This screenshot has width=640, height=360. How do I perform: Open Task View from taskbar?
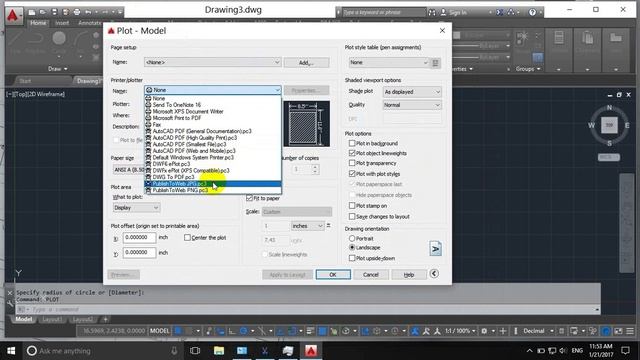point(195,351)
